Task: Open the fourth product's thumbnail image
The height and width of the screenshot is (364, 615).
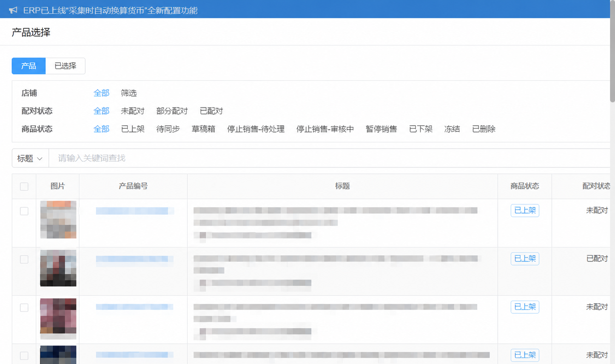Action: 58,355
